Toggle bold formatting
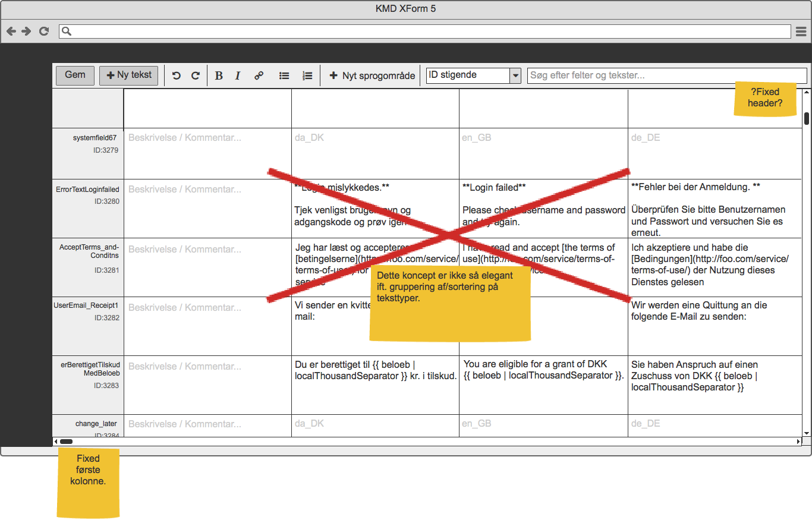Viewport: 812px width, 520px height. tap(219, 75)
